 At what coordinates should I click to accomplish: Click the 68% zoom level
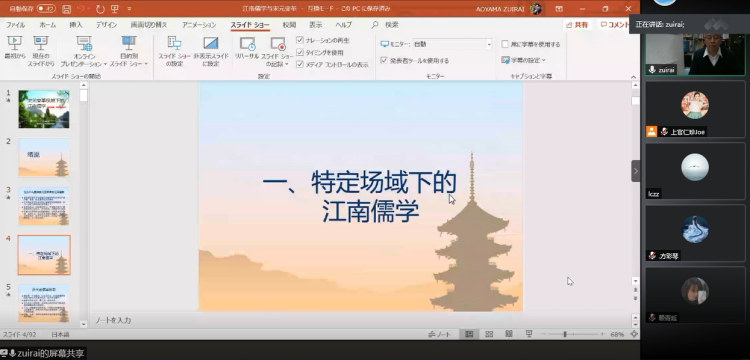click(617, 334)
